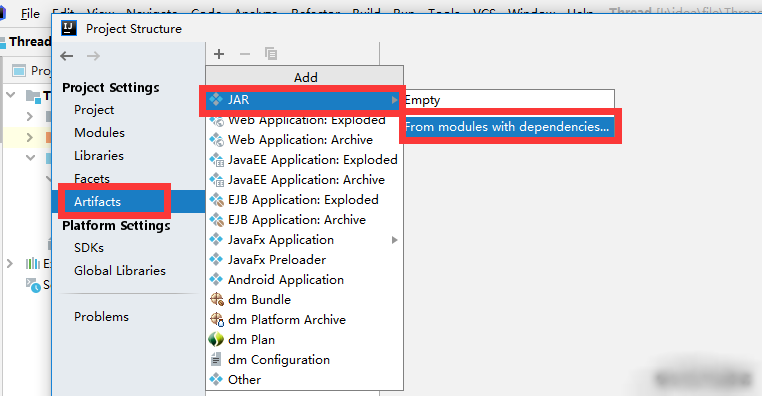Open the JAR submenu arrow
The height and width of the screenshot is (396, 762).
[x=395, y=100]
